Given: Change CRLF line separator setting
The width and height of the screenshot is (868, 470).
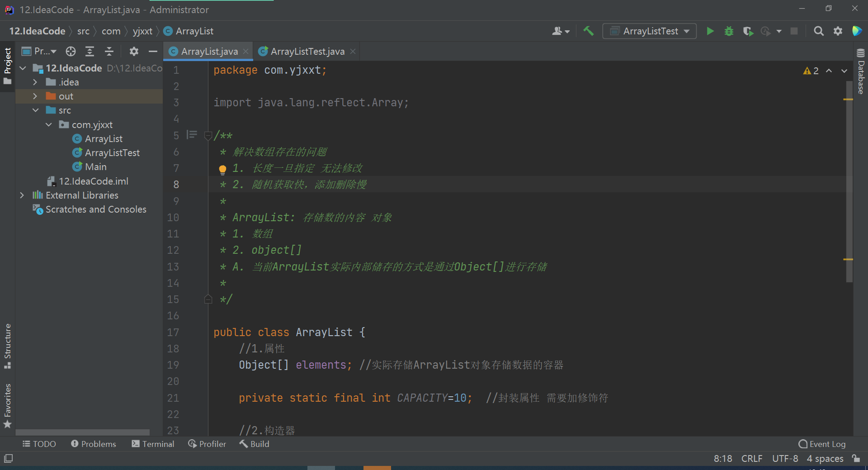Looking at the screenshot, I should [752, 459].
